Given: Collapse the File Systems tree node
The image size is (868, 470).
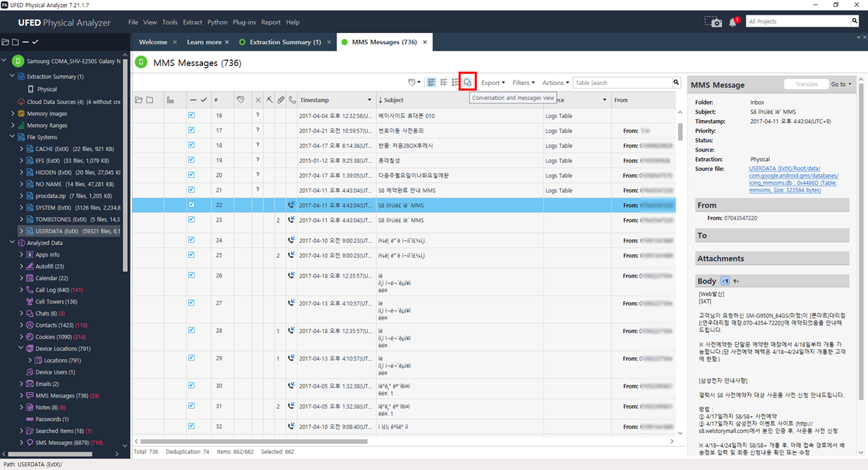Looking at the screenshot, I should [x=12, y=137].
